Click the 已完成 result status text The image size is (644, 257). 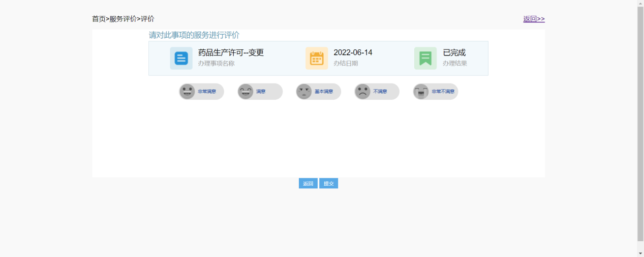pyautogui.click(x=454, y=52)
